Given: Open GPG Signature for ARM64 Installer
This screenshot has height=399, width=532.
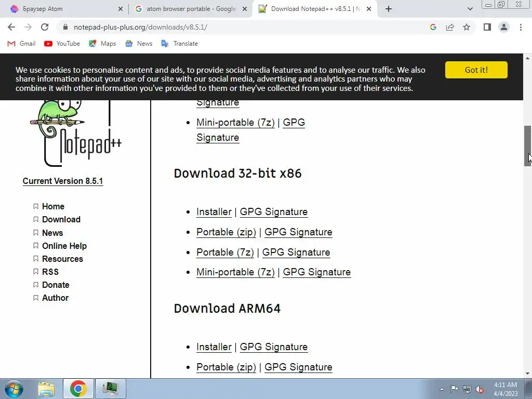Looking at the screenshot, I should click(x=274, y=347).
